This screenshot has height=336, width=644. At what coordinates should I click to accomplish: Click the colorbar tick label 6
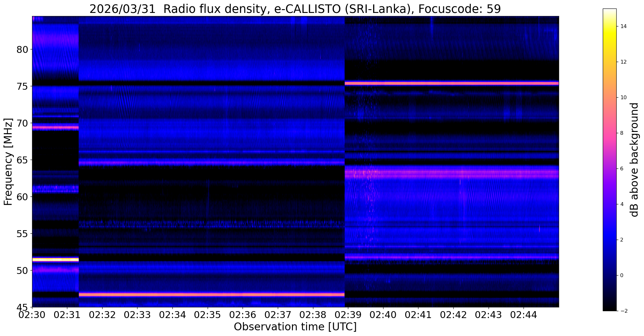(x=621, y=169)
